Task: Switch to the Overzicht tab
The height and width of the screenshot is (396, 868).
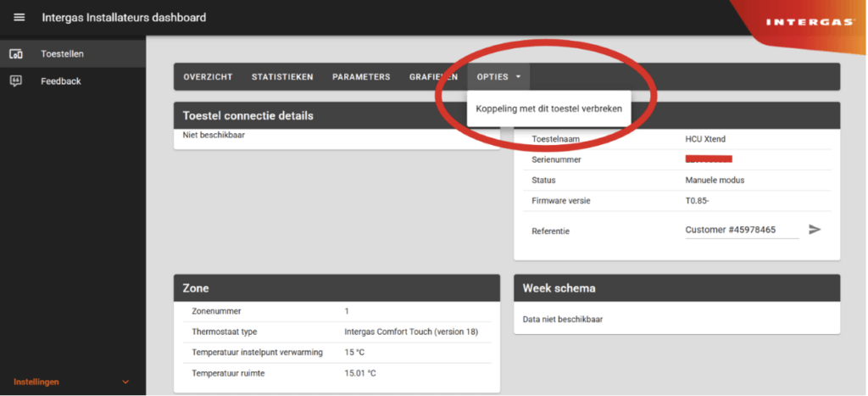Action: tap(209, 77)
